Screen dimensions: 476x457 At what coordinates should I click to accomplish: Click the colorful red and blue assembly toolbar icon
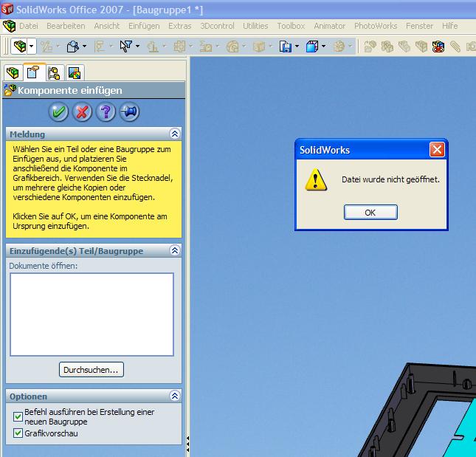(x=438, y=47)
